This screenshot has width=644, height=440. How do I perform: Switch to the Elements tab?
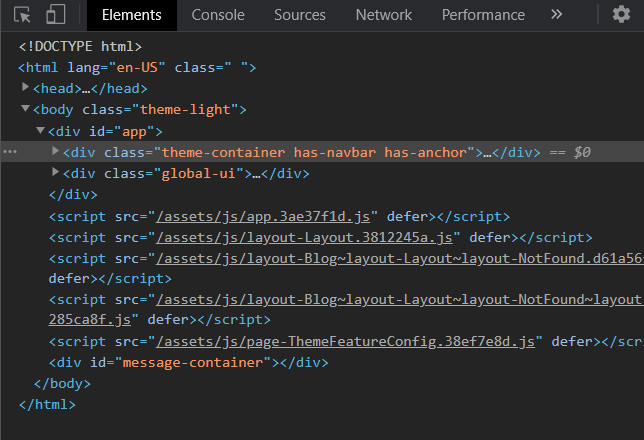tap(132, 15)
